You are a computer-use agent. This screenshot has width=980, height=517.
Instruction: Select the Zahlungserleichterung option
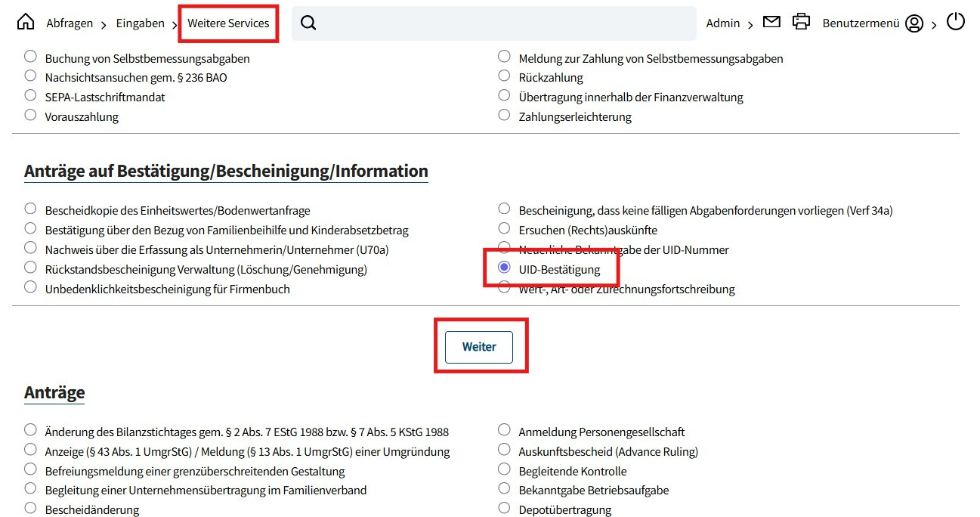click(504, 116)
